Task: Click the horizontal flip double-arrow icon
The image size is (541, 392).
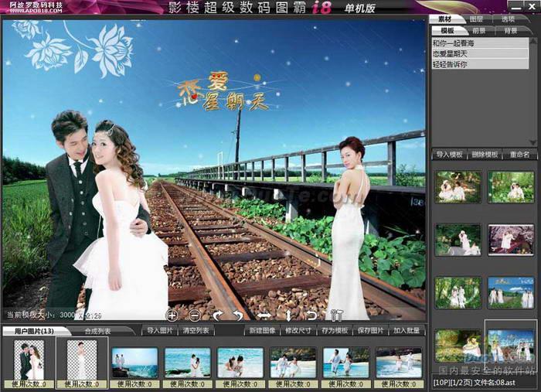Action: coord(264,315)
